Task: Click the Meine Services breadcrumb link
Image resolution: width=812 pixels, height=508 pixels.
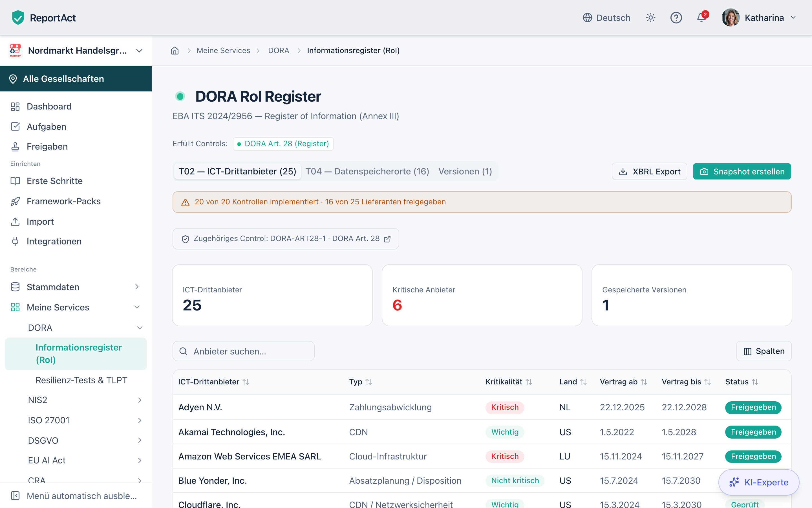Action: (x=224, y=51)
